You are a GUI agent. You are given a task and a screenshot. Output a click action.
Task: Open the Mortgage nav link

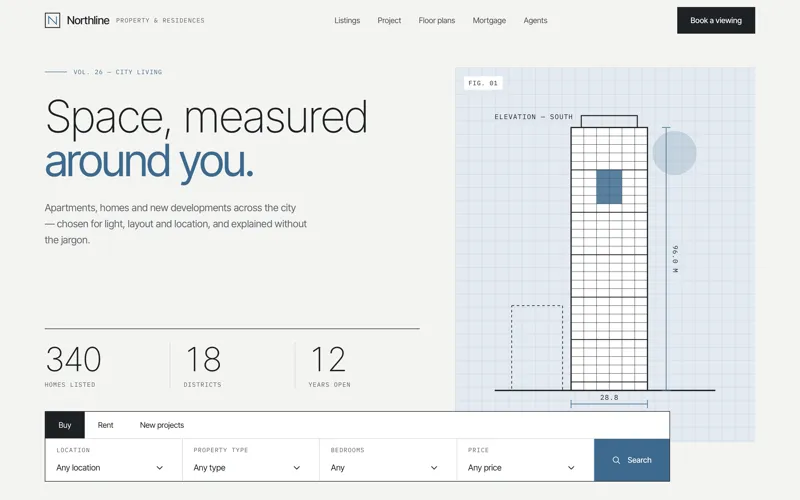tap(489, 20)
